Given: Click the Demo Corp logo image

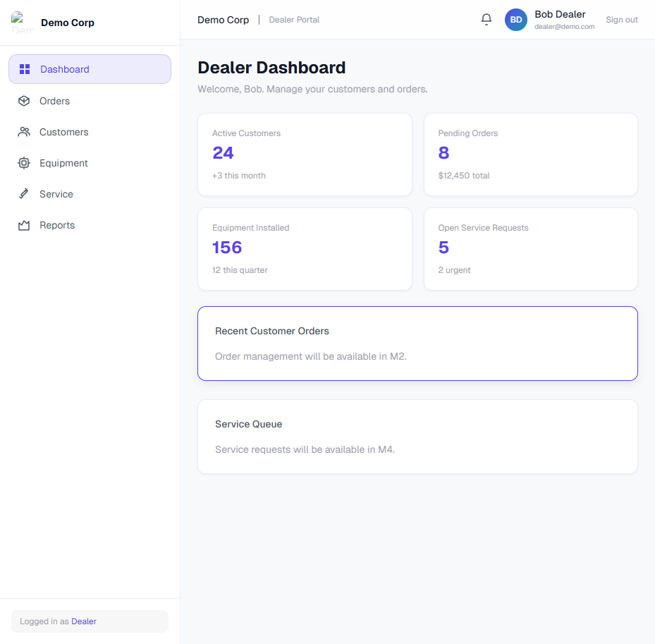Looking at the screenshot, I should click(x=22, y=23).
